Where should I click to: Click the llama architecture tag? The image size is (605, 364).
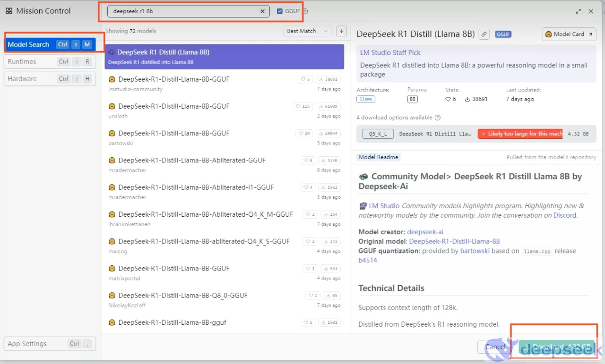(366, 99)
